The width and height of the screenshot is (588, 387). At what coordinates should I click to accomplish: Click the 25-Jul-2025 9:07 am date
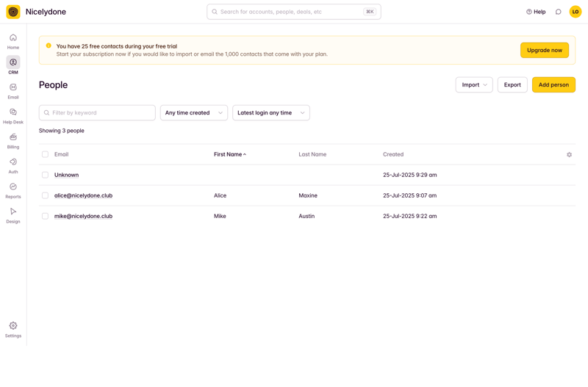(x=410, y=195)
